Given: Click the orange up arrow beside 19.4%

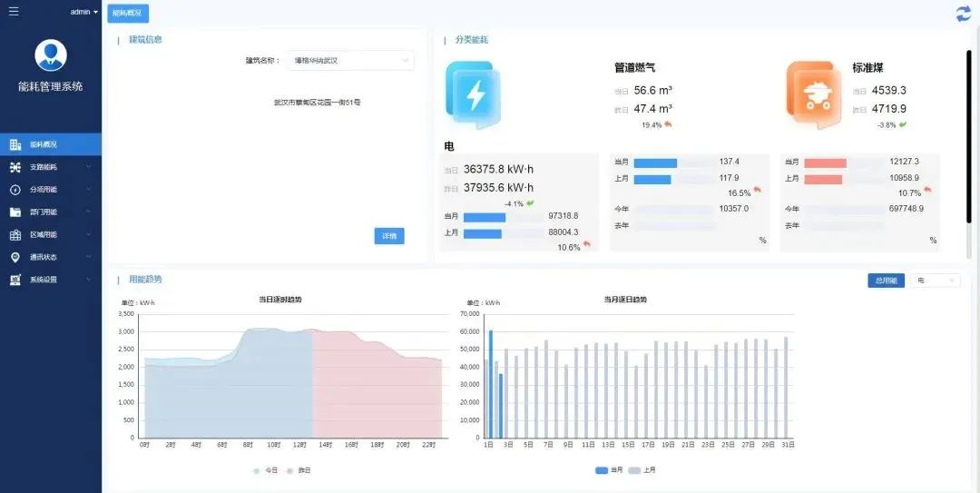Looking at the screenshot, I should point(668,124).
